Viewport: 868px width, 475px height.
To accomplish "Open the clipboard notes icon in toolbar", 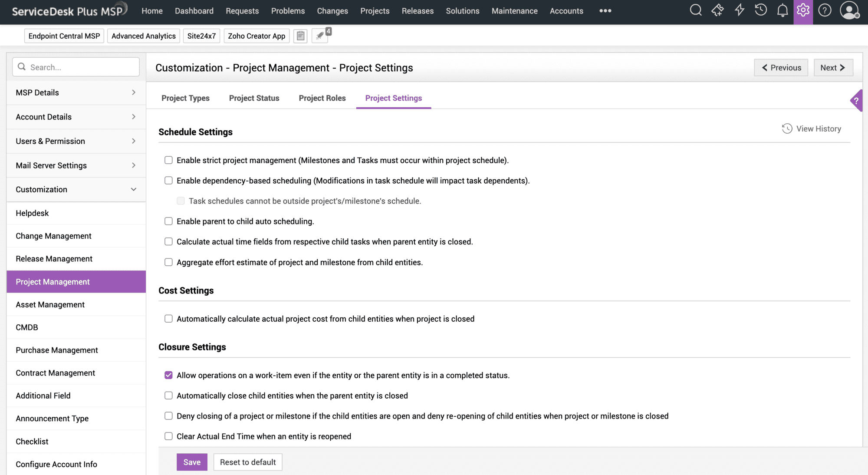I will [x=300, y=36].
